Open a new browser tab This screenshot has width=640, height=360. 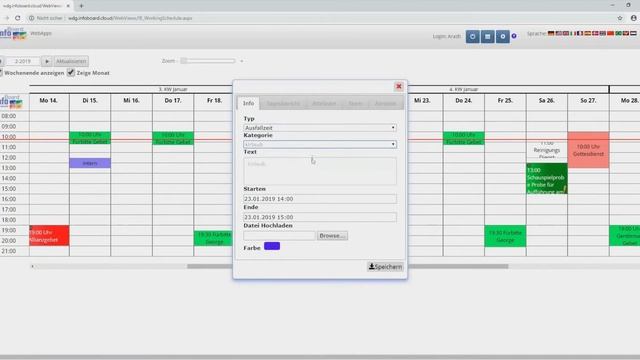click(81, 6)
